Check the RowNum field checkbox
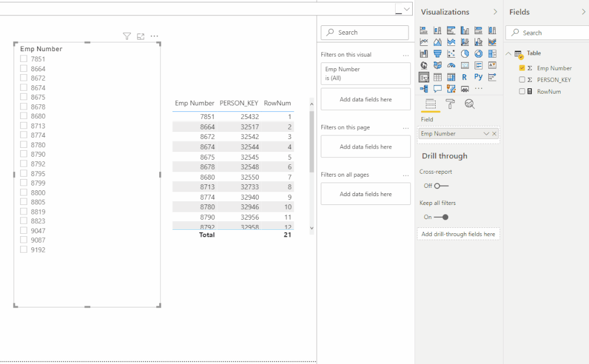Viewport: 589px width, 364px height. point(522,91)
